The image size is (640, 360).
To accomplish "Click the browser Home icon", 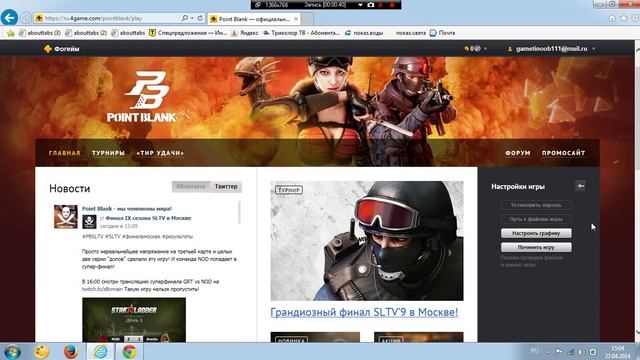I will pyautogui.click(x=612, y=18).
